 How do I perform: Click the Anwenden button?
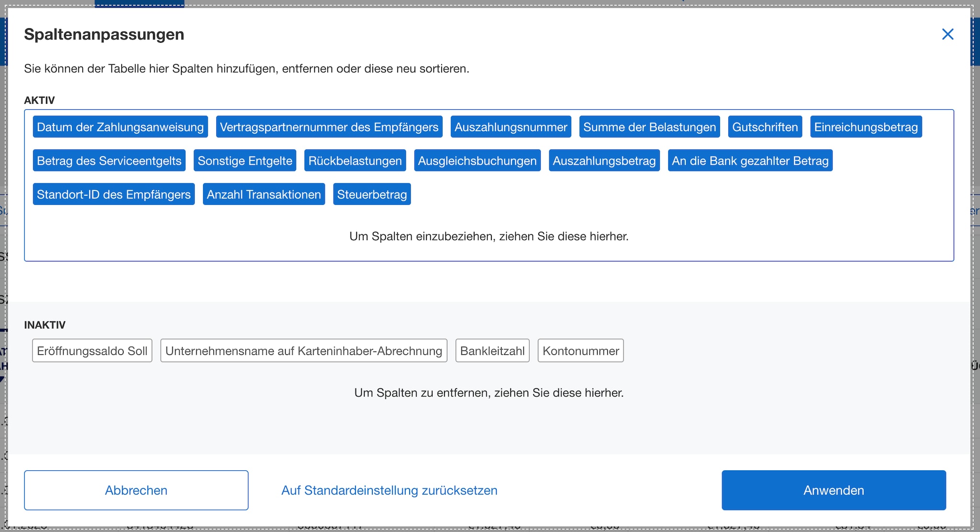(x=834, y=490)
